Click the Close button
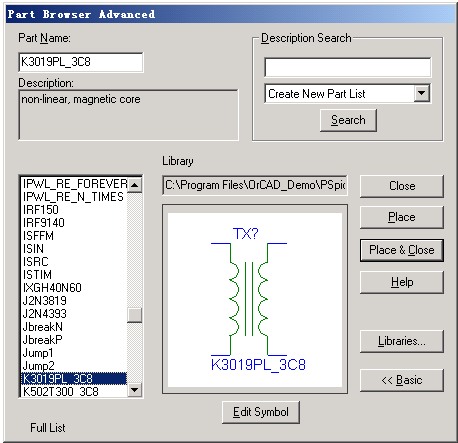The width and height of the screenshot is (458, 443). pos(402,186)
